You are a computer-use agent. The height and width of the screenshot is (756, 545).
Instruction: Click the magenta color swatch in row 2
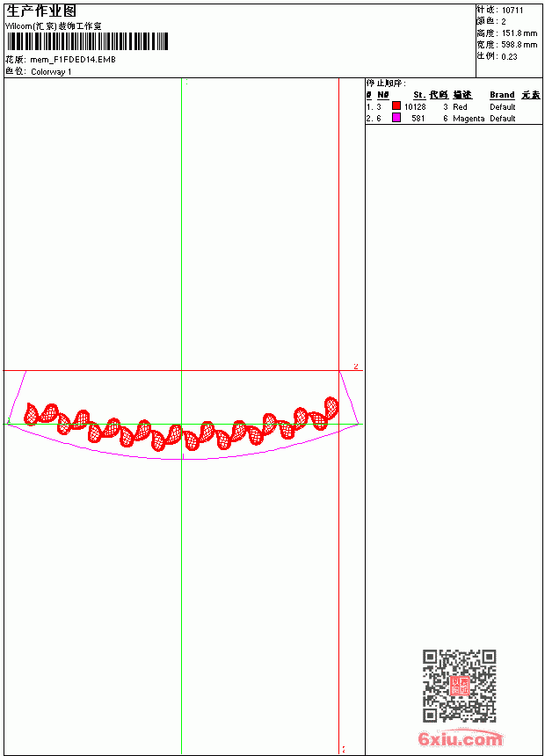point(396,117)
